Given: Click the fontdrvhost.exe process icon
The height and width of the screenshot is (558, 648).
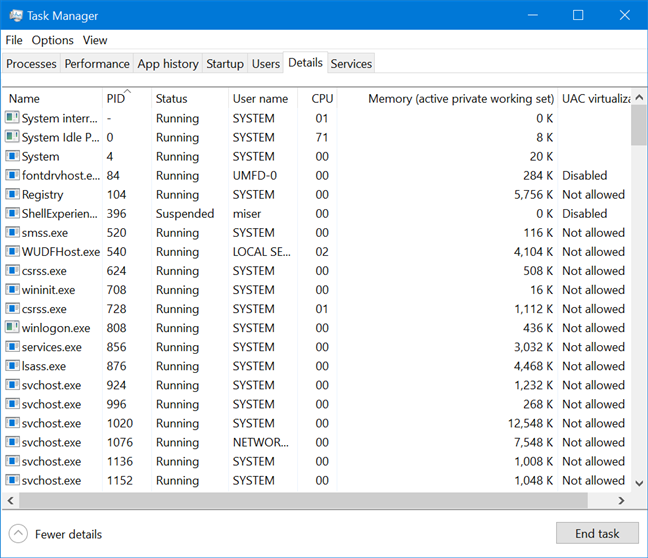Looking at the screenshot, I should coord(12,175).
